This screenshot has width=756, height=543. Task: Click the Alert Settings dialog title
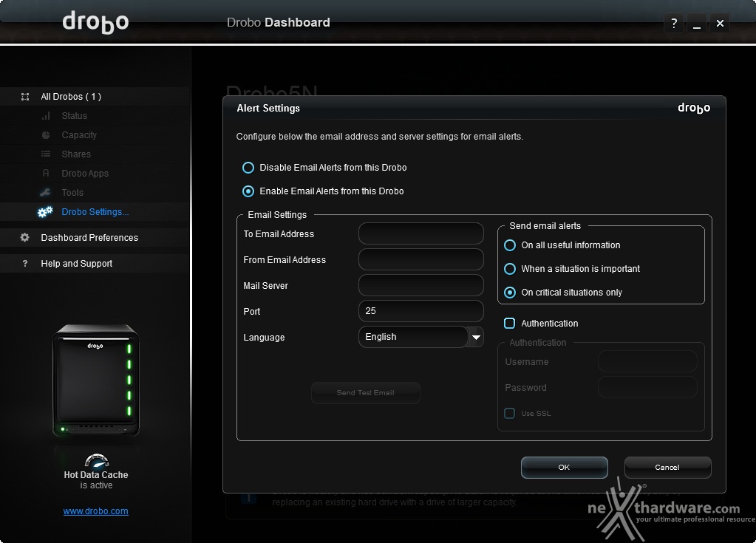(x=268, y=109)
